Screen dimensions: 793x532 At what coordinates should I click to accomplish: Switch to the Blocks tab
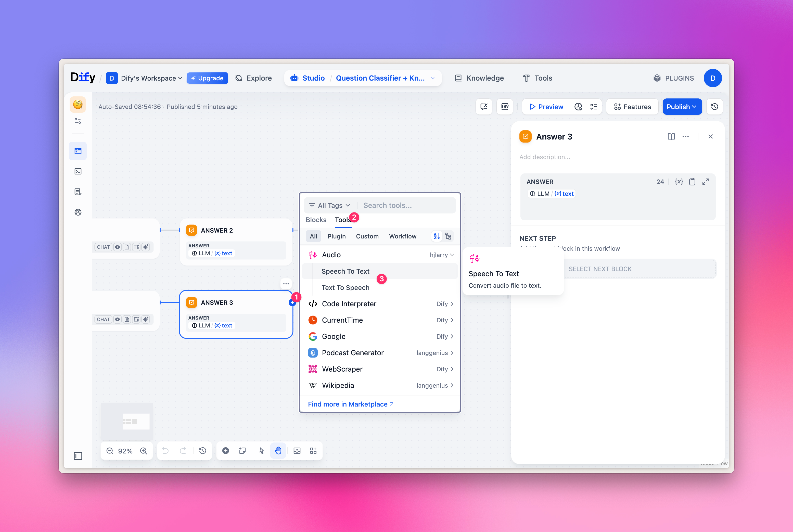pyautogui.click(x=316, y=220)
